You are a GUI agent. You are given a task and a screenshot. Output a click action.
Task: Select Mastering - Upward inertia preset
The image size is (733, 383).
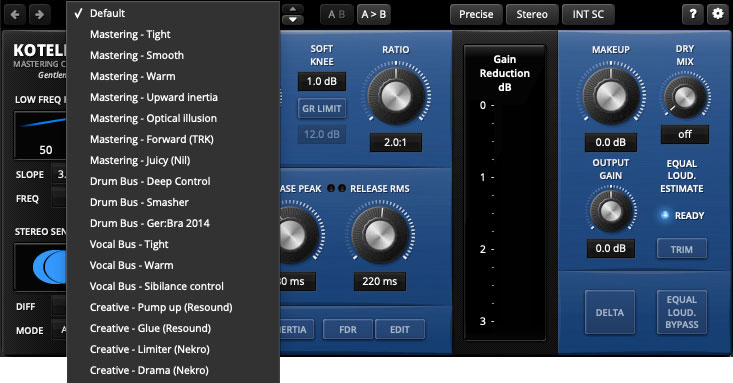(x=173, y=97)
